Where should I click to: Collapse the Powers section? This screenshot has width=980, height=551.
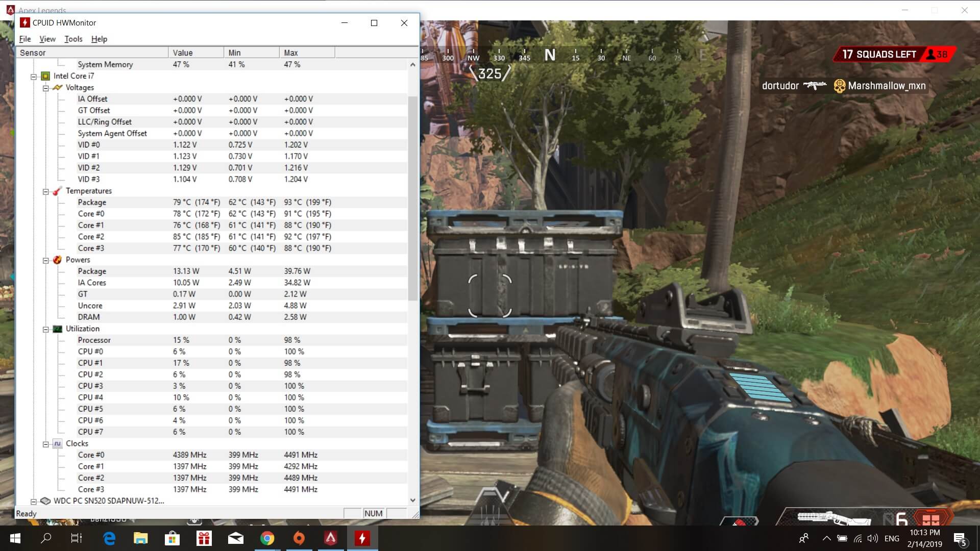click(45, 261)
